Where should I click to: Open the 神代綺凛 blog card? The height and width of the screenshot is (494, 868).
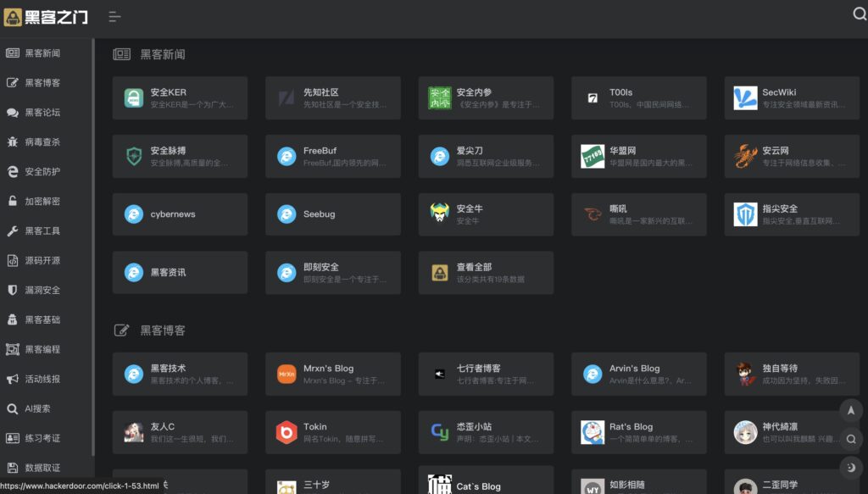[792, 433]
